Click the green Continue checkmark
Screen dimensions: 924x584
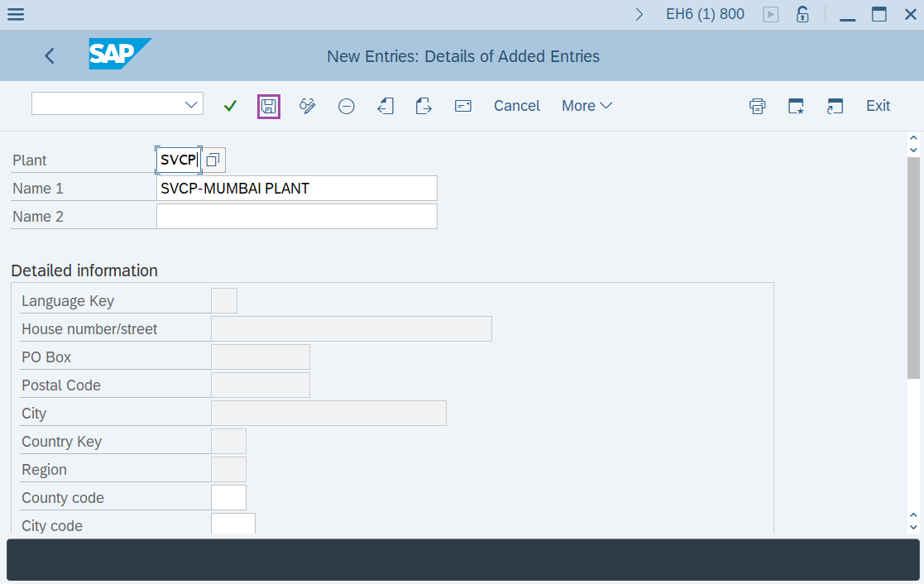[x=229, y=106]
